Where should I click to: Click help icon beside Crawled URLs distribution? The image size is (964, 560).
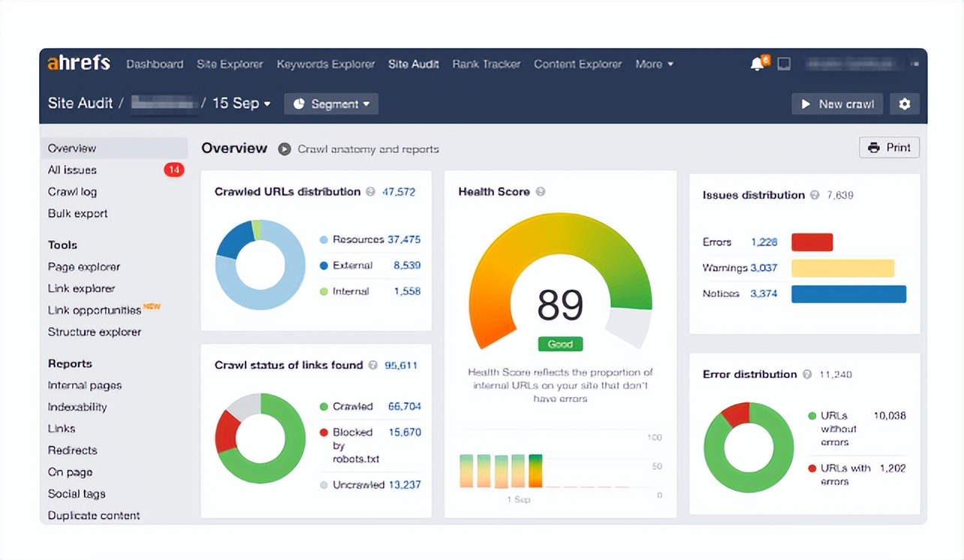370,192
